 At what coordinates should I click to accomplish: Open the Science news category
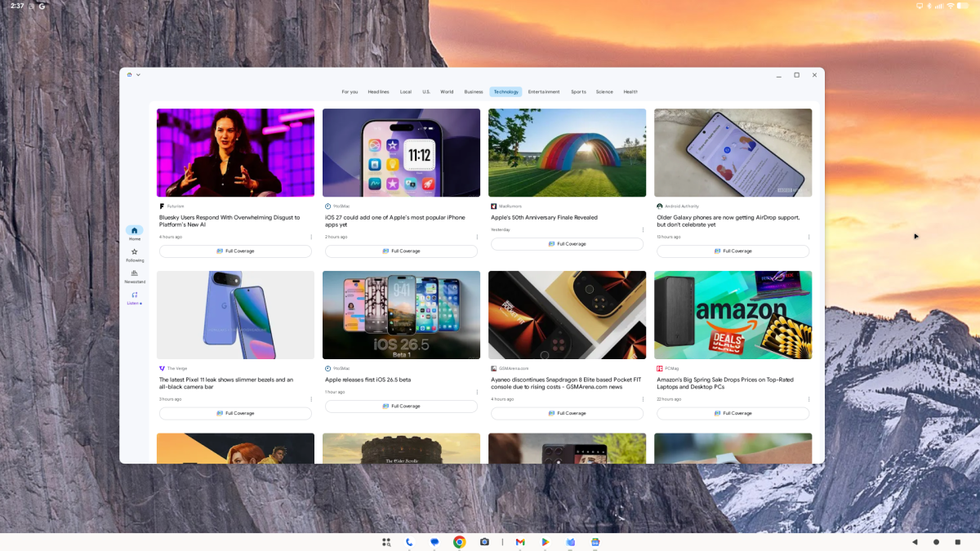click(604, 91)
